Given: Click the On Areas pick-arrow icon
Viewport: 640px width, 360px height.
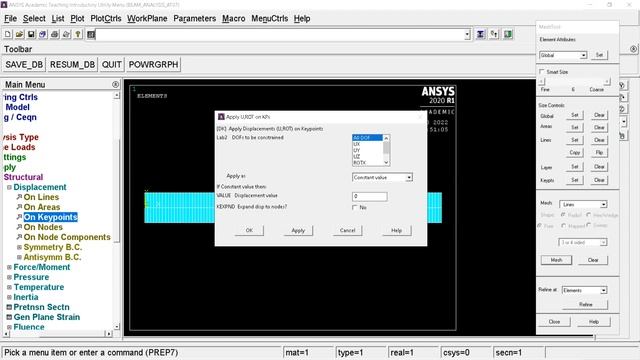Looking at the screenshot, I should pyautogui.click(x=19, y=207).
